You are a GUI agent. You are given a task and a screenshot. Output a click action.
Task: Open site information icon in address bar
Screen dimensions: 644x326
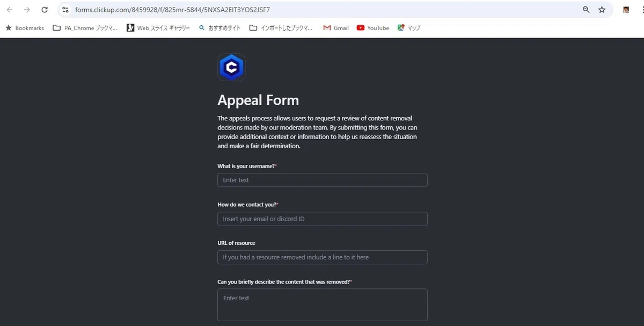[65, 10]
